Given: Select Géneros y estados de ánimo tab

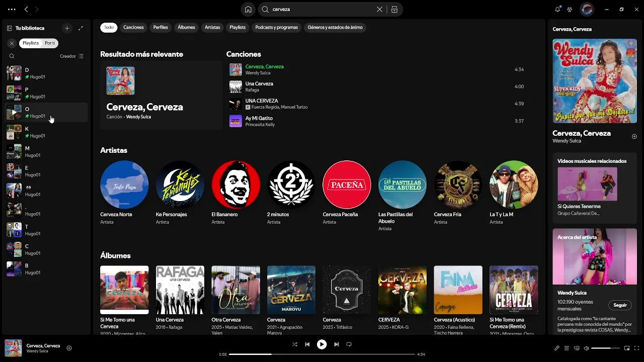Looking at the screenshot, I should coord(335,28).
